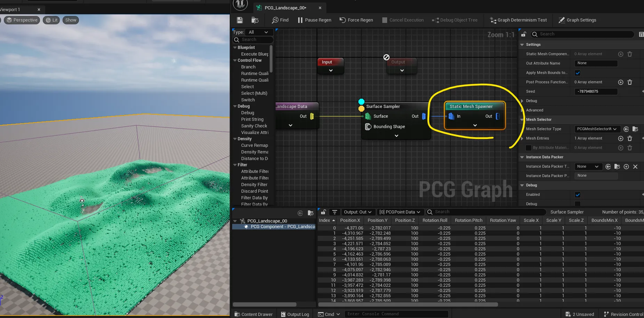Pause graph regeneration

point(314,20)
